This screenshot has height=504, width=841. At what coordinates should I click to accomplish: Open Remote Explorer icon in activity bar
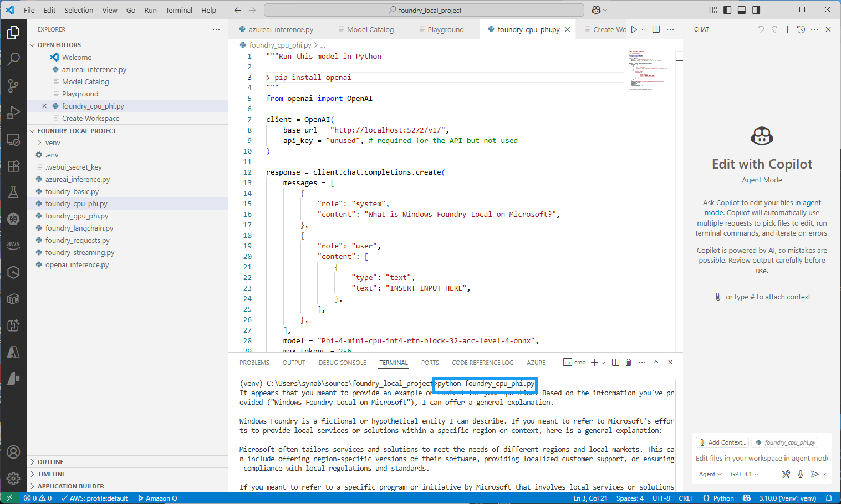[13, 139]
